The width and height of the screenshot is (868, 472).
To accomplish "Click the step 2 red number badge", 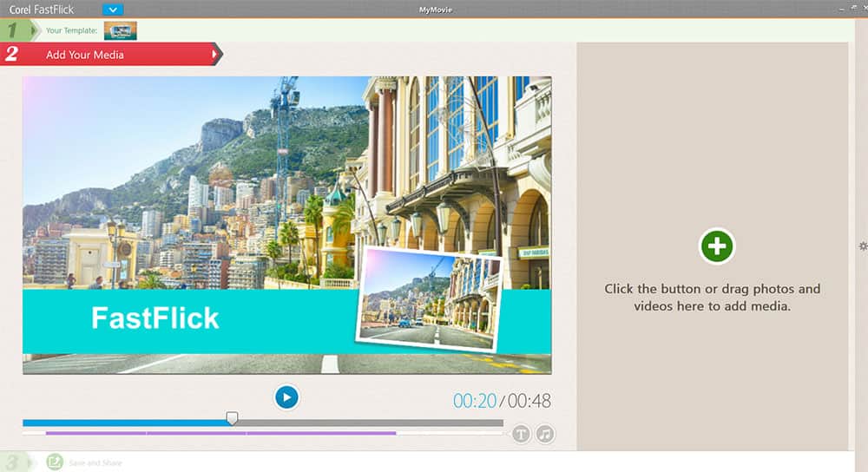I will [11, 54].
